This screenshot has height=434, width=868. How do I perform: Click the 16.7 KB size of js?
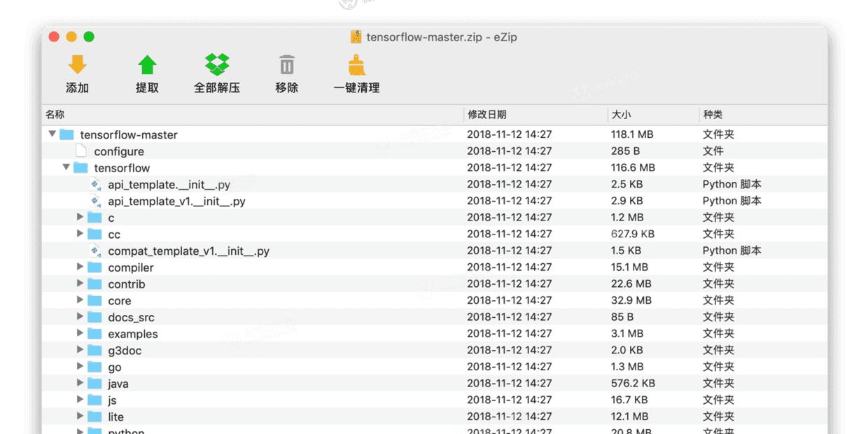click(629, 400)
